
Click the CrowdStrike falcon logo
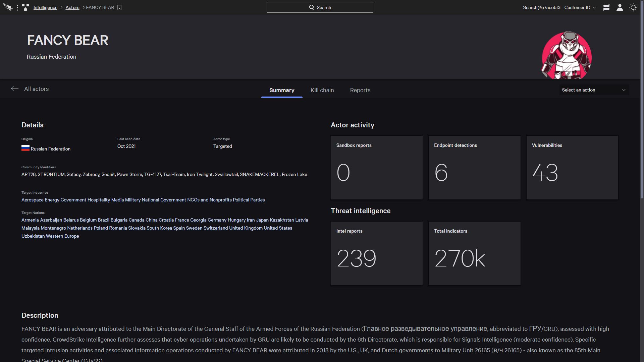pyautogui.click(x=8, y=7)
